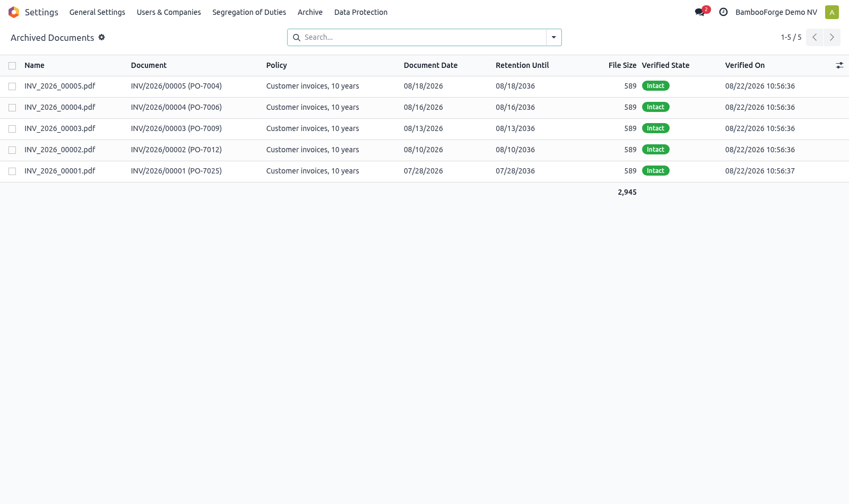Click retention date 08/16/2036
Image resolution: width=849 pixels, height=504 pixels.
pyautogui.click(x=515, y=107)
